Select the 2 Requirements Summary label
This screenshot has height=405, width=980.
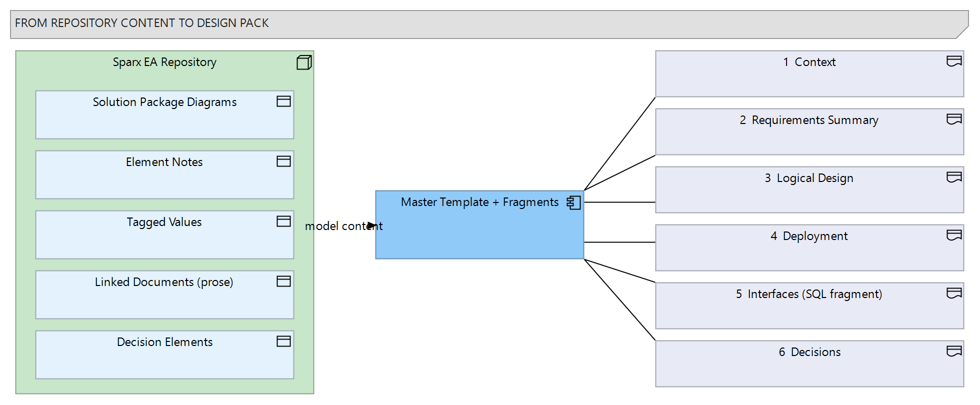pos(809,120)
